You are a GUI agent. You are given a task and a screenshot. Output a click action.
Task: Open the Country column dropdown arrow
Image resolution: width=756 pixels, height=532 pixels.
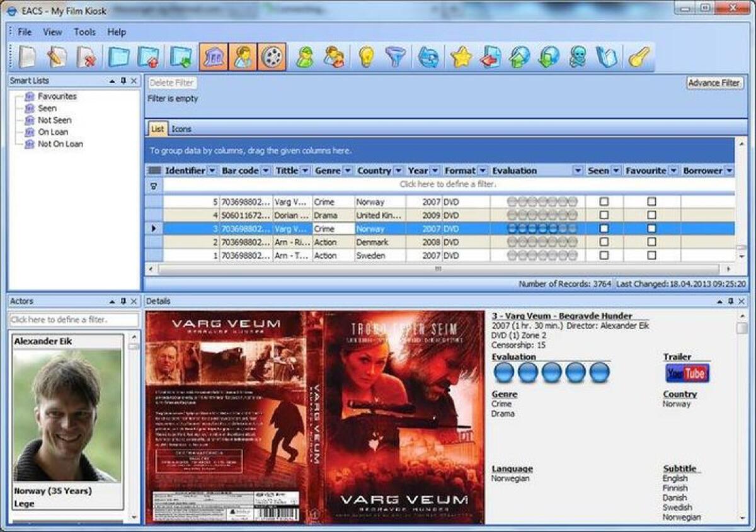399,170
